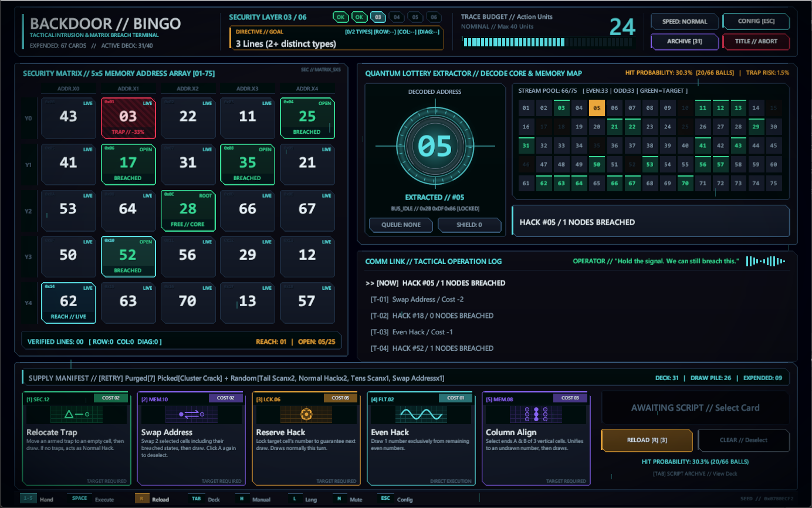
Task: Toggle the M Mute key option
Action: pyautogui.click(x=345, y=499)
